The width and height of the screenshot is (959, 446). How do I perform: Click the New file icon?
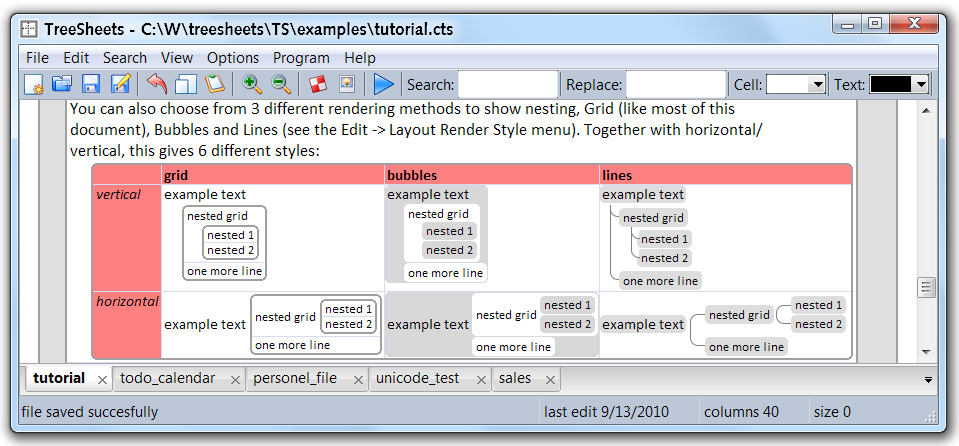click(x=34, y=85)
